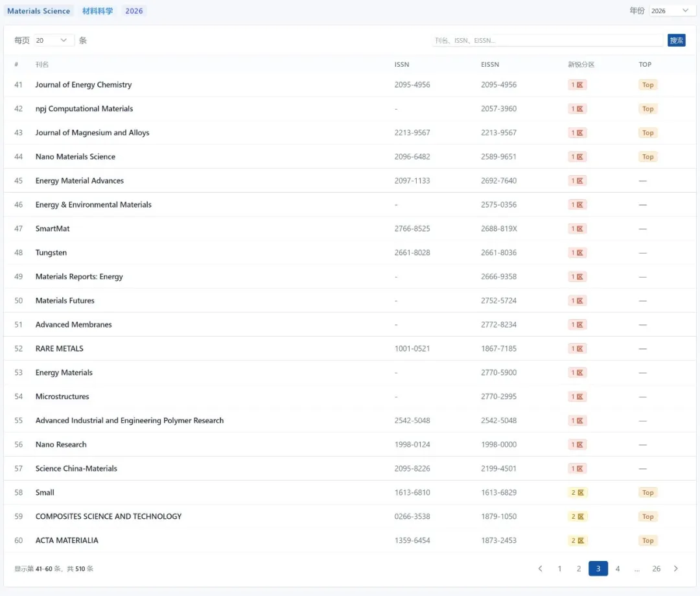Click the pagination ellipsis to jump pages
This screenshot has width=700, height=596.
(637, 569)
